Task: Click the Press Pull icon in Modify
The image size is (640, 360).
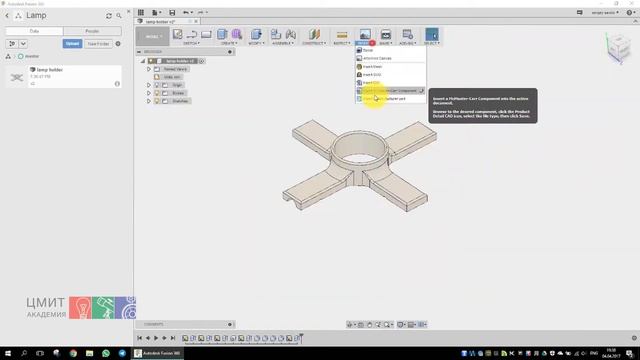Action: point(256,34)
